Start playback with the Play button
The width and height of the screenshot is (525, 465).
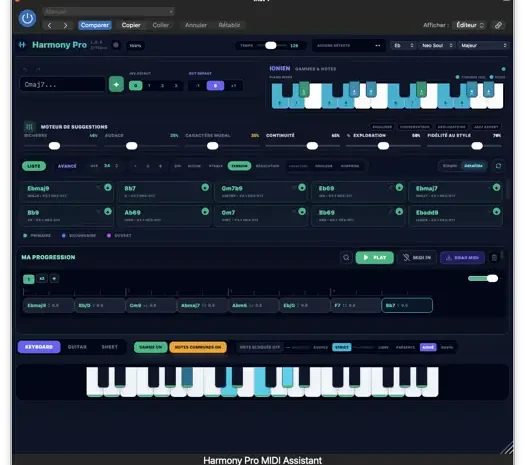coord(375,257)
